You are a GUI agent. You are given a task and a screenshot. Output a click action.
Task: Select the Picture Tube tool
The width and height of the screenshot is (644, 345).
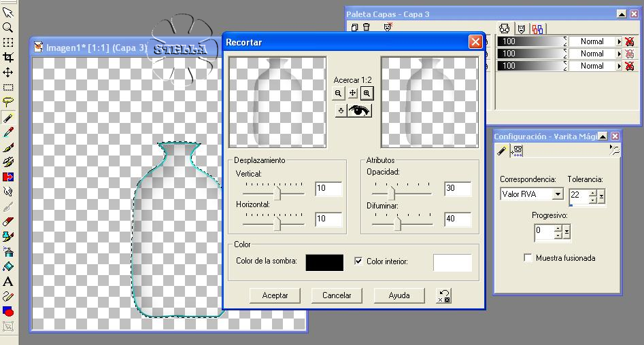point(7,237)
